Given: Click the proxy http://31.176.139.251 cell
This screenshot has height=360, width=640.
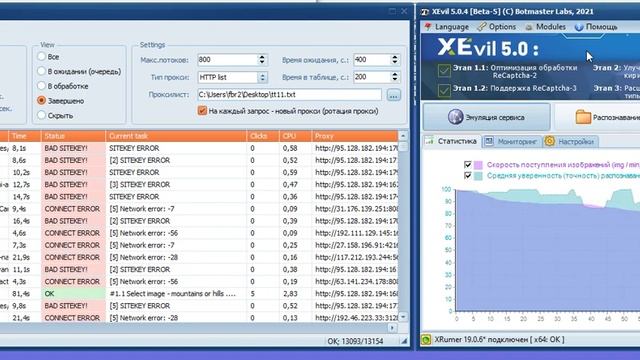Looking at the screenshot, I should 356,209.
